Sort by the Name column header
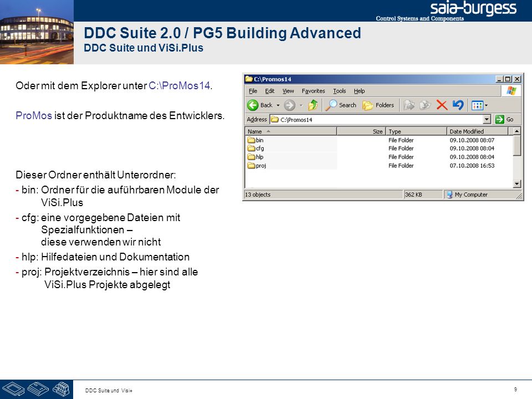 291,131
